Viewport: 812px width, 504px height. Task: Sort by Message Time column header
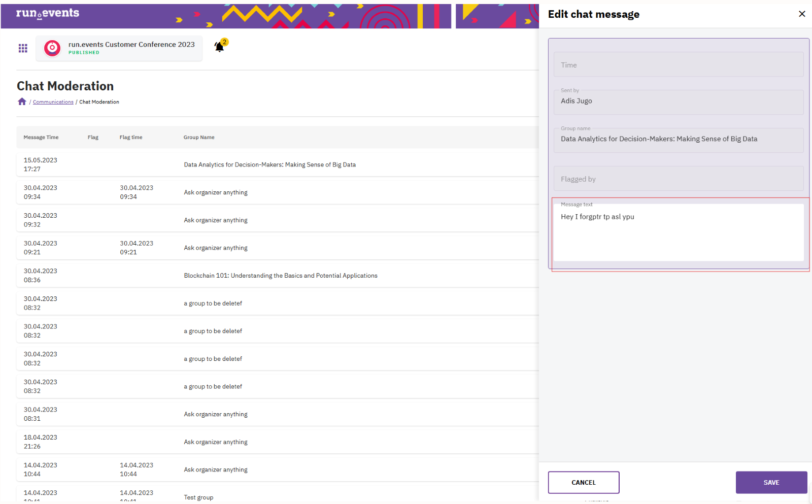pos(41,138)
